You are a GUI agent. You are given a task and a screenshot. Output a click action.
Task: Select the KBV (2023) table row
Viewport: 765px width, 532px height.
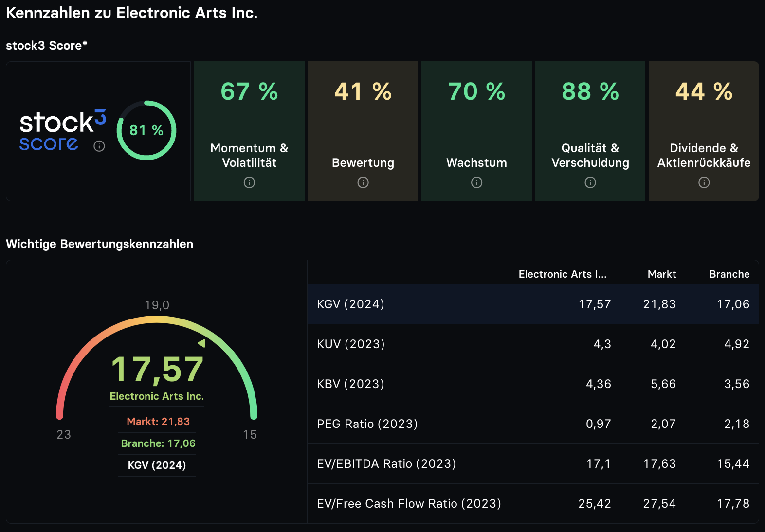pos(533,384)
